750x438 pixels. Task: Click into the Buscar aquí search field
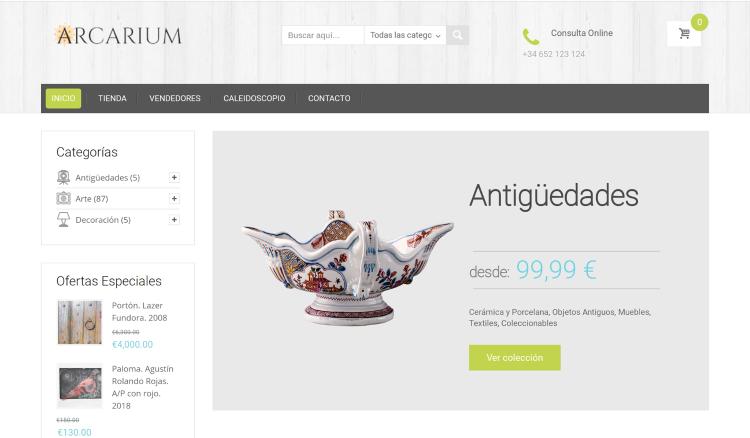point(323,35)
